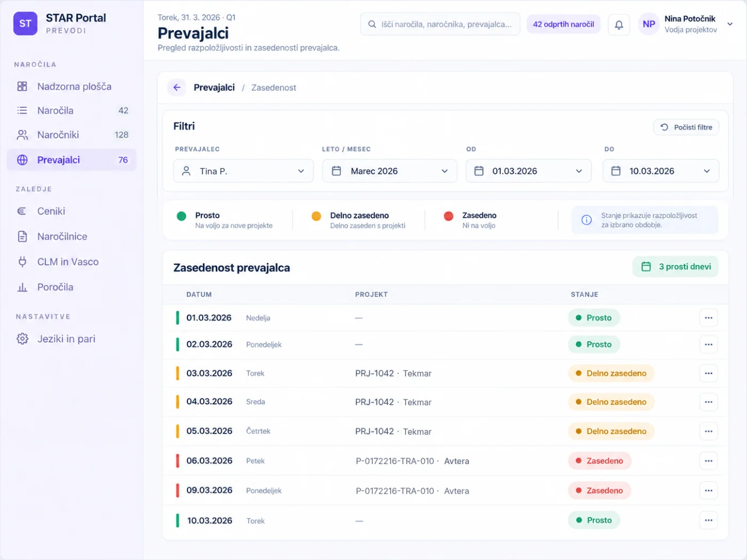Click the search magnifier icon
The height and width of the screenshot is (560, 747).
[x=372, y=25]
